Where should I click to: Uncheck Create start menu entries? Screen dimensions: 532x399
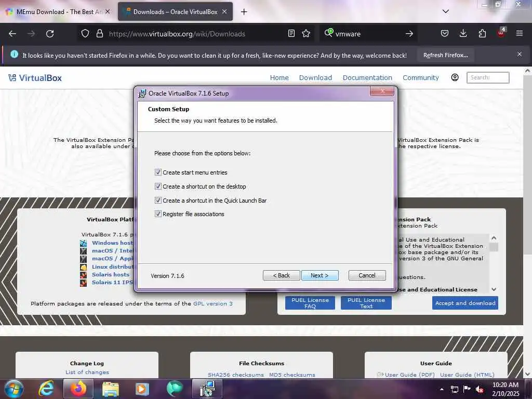pos(158,172)
